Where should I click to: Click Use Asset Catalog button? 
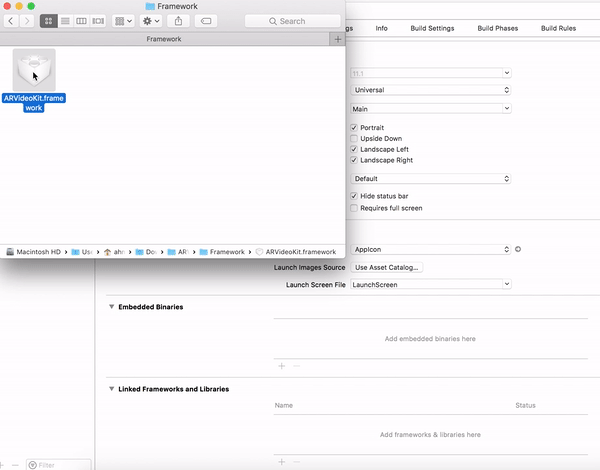point(386,268)
